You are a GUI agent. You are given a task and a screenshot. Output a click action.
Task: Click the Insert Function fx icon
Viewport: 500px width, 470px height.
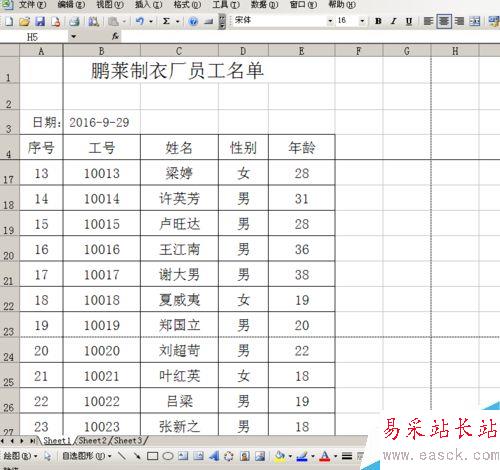tap(115, 36)
